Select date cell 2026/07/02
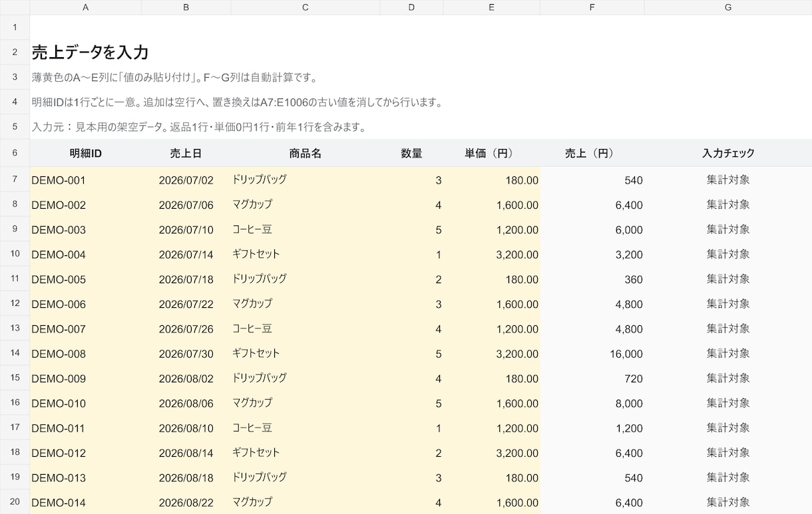 (186, 180)
